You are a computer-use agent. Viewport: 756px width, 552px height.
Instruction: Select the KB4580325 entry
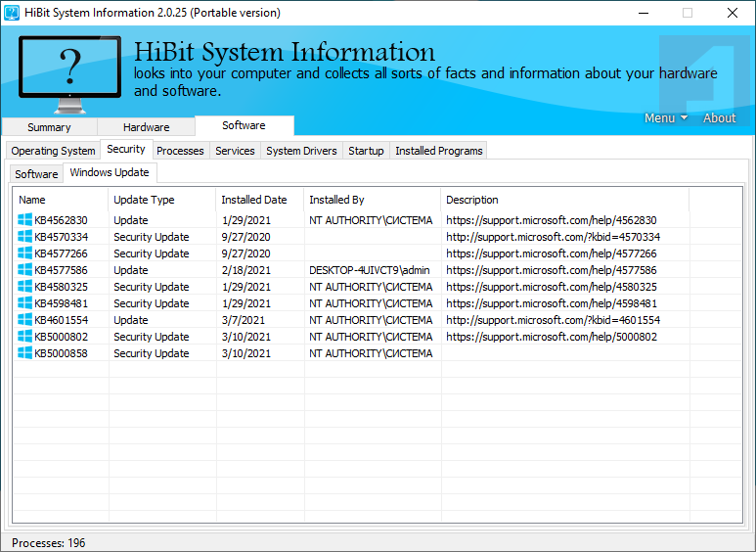(x=61, y=287)
